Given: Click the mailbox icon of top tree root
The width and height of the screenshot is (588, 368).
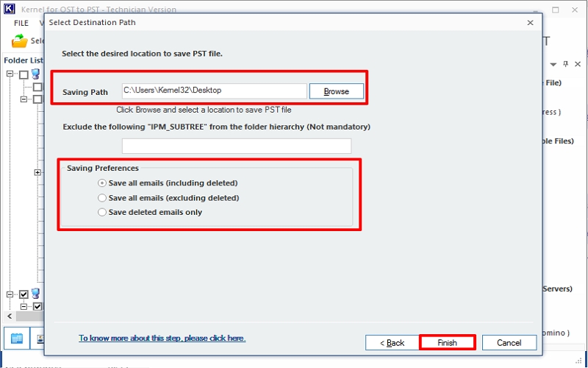Looking at the screenshot, I should click(x=35, y=74).
